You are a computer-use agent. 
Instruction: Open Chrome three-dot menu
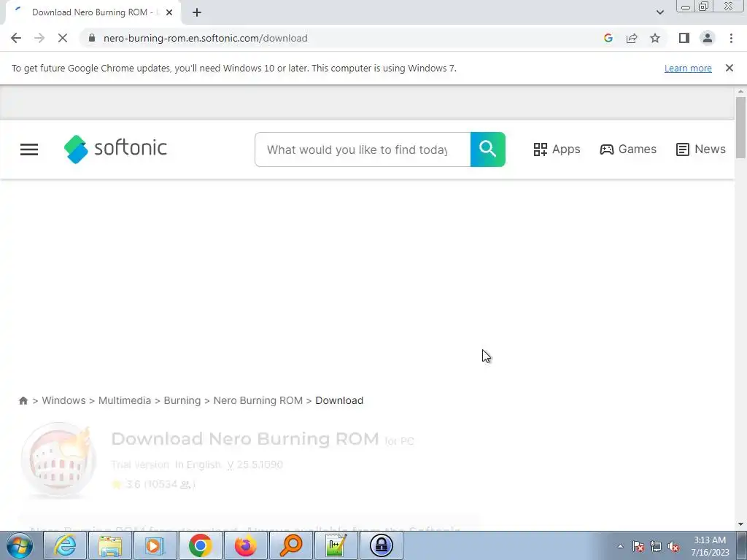[731, 38]
